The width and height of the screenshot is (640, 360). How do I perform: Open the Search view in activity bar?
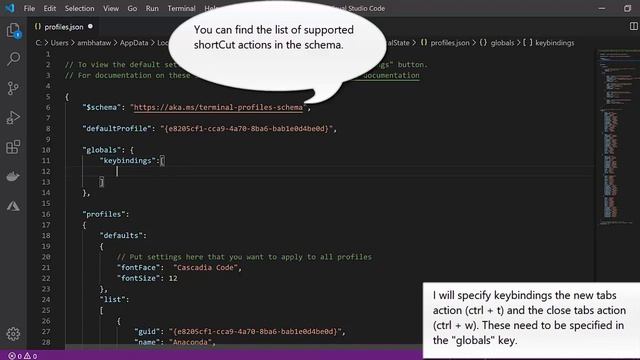[13, 59]
